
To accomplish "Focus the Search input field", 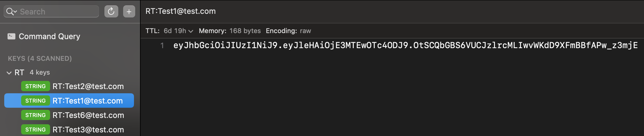I will [x=57, y=11].
